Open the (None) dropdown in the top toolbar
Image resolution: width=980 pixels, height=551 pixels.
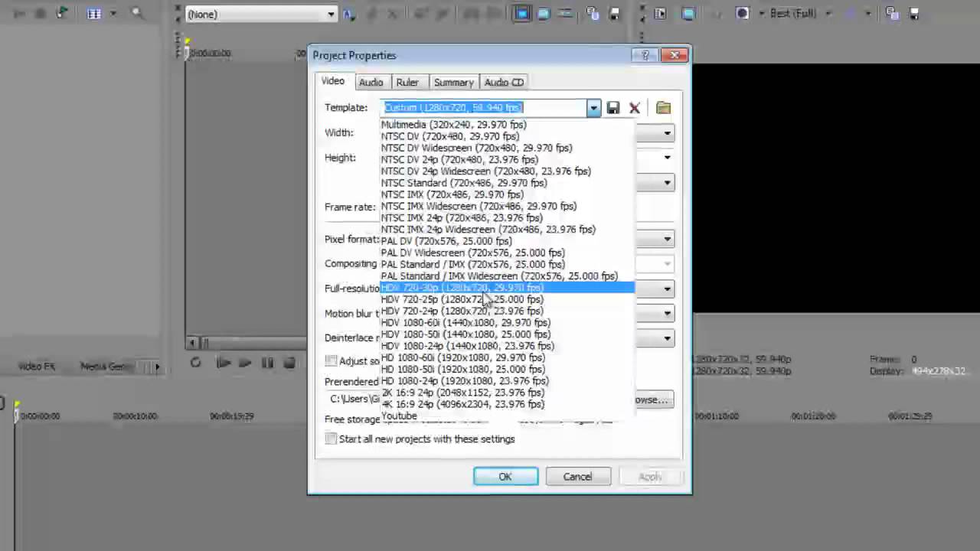[331, 14]
